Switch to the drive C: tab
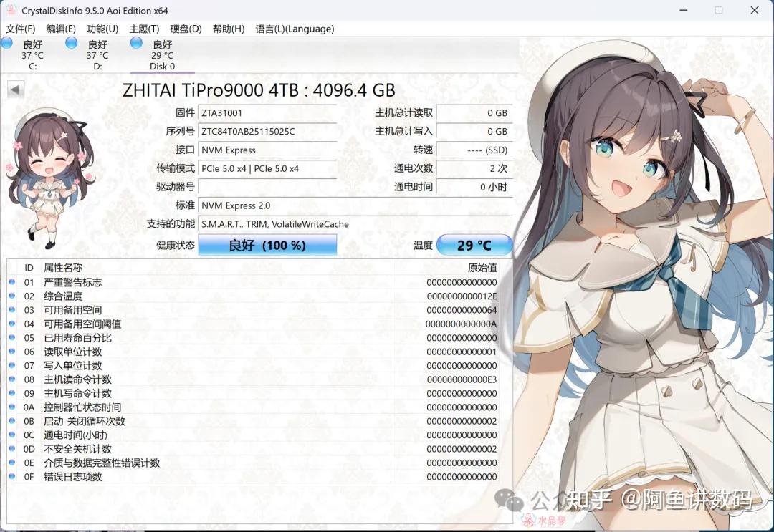Screen dimensions: 774x532 30,54
